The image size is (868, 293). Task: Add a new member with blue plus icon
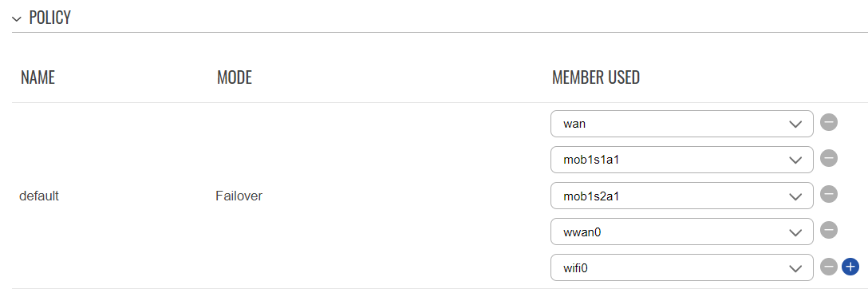pos(850,267)
